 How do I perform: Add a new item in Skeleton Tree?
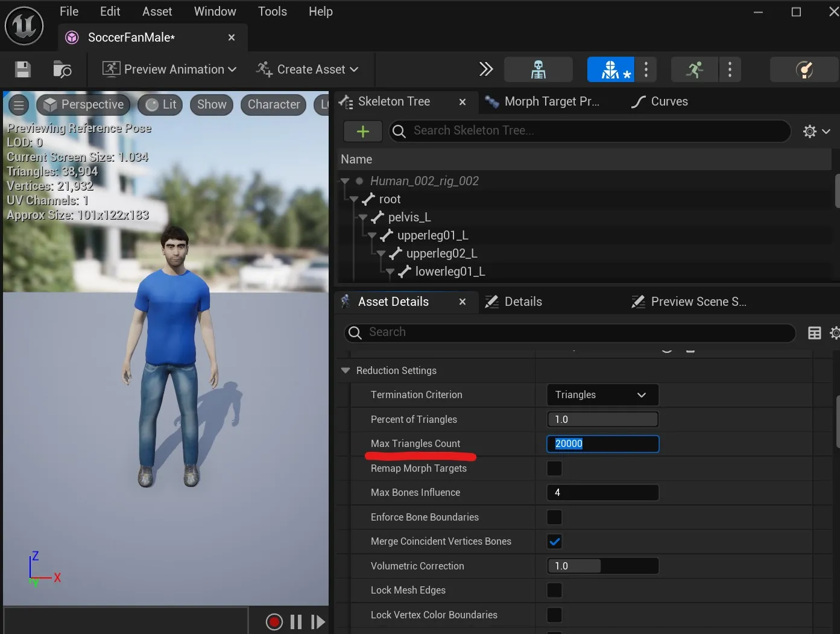click(x=362, y=131)
